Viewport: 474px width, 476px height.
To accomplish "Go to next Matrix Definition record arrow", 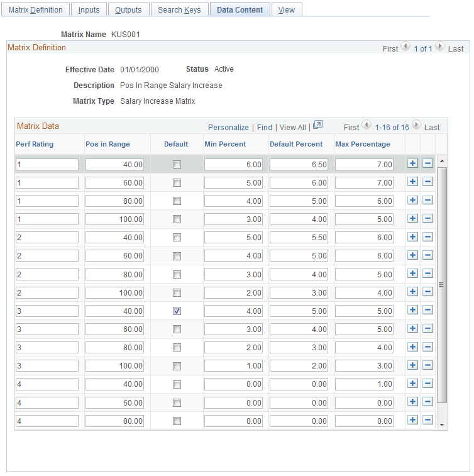I will [439, 47].
